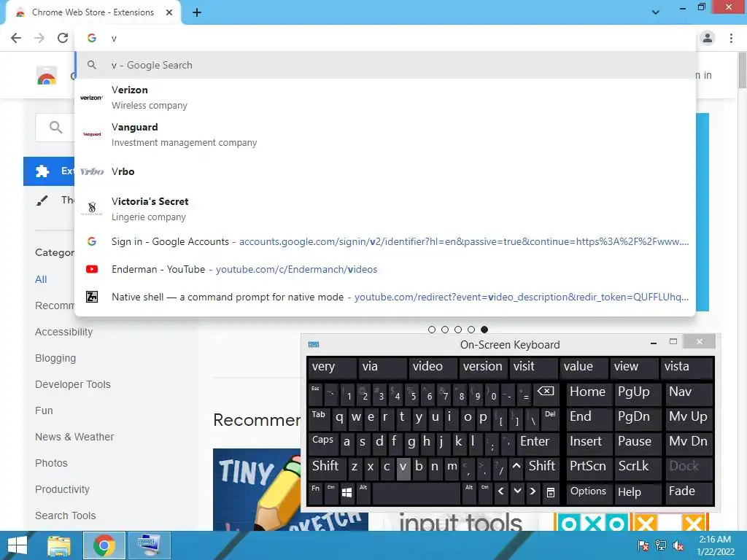The width and height of the screenshot is (747, 560).
Task: Click Chrome icon in taskbar
Action: (x=104, y=545)
